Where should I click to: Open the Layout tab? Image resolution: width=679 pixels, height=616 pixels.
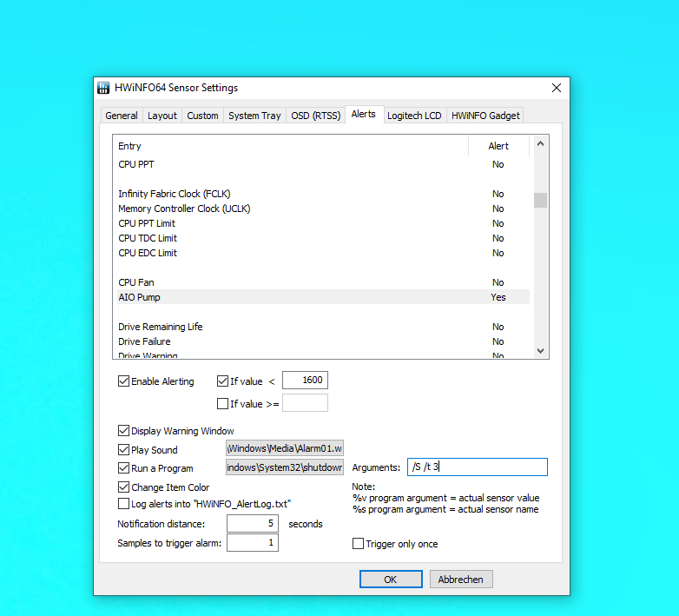click(162, 116)
